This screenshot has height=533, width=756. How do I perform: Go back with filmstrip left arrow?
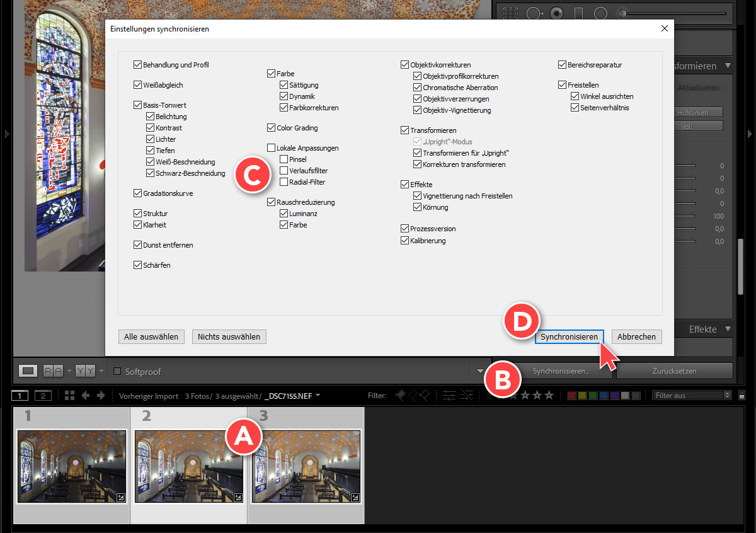pyautogui.click(x=85, y=396)
